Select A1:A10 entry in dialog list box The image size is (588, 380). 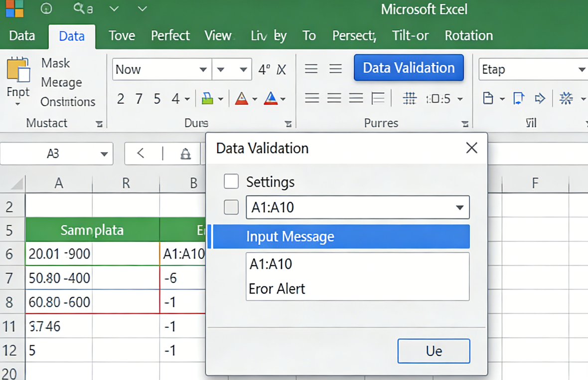(271, 264)
